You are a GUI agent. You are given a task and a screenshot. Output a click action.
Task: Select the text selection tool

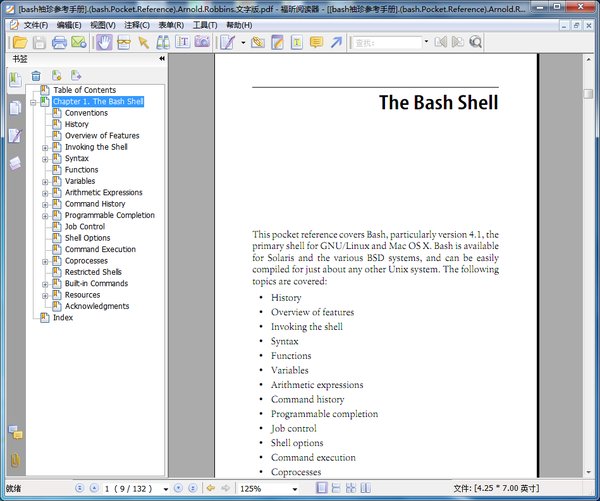183,42
